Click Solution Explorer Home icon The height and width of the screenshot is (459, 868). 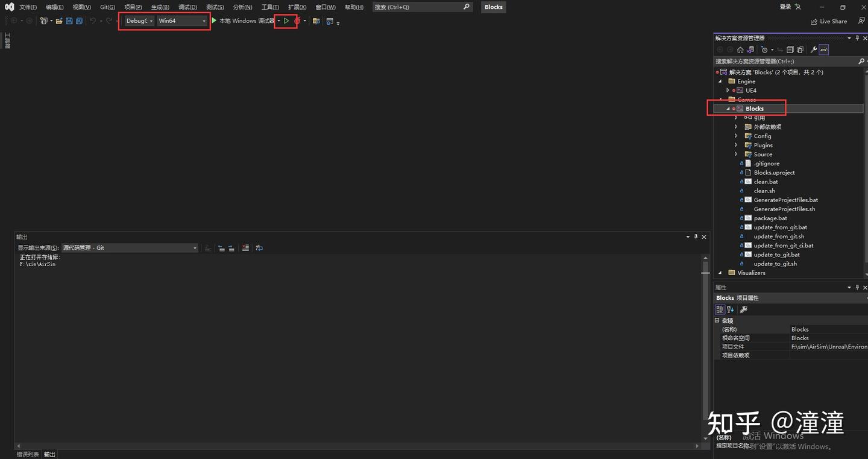pyautogui.click(x=740, y=50)
